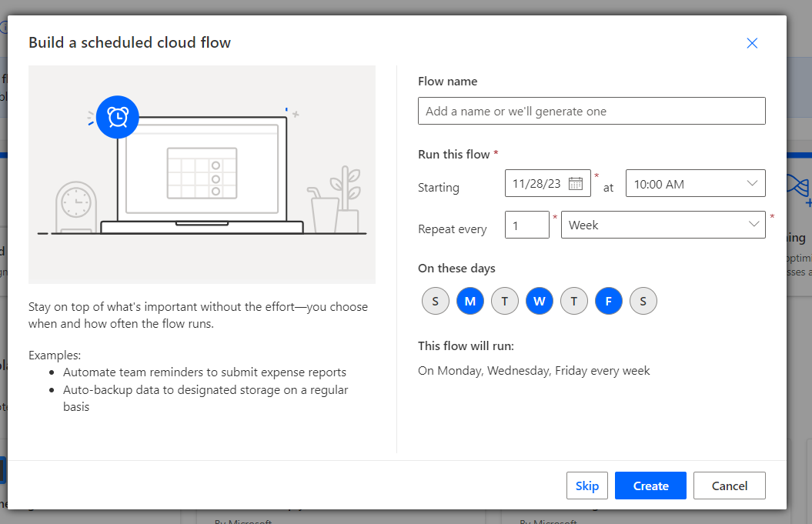Image resolution: width=812 pixels, height=524 pixels.
Task: Deselect Monday in the day selector
Action: (x=469, y=301)
